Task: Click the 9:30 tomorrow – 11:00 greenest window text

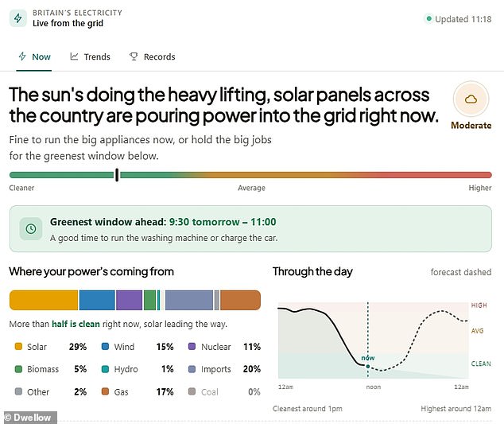Action: (x=223, y=222)
